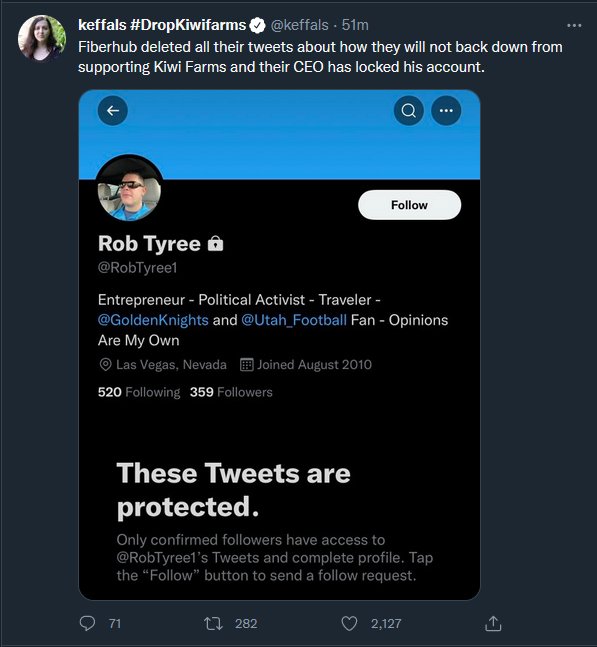Open the profile's three-dot options button
The width and height of the screenshot is (597, 647).
click(446, 111)
